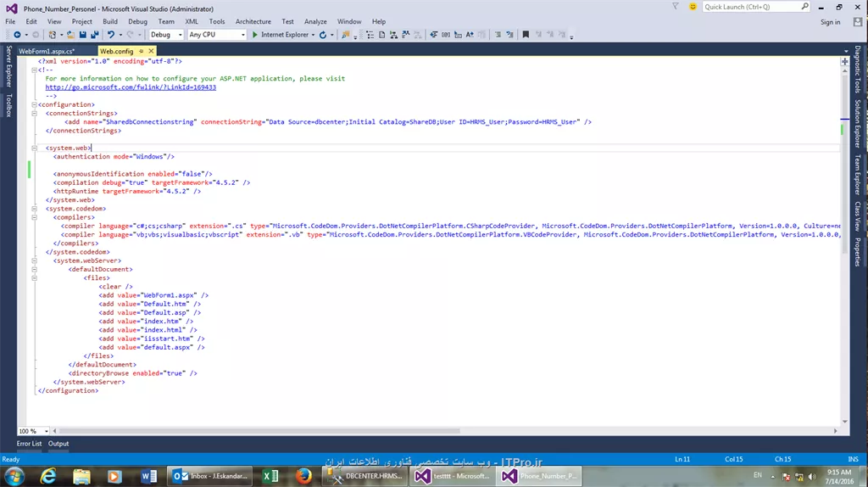Open the Build menu

[110, 21]
